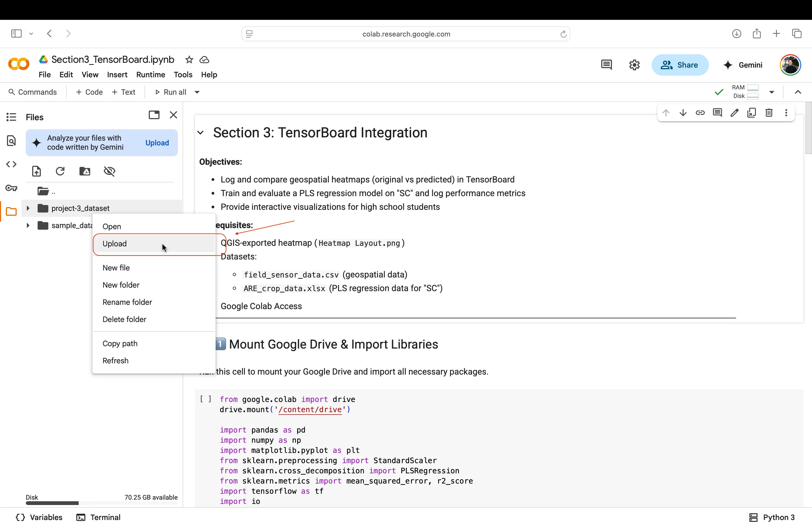Image resolution: width=812 pixels, height=527 pixels.
Task: Choose Copy path in the context menu
Action: tap(154, 343)
